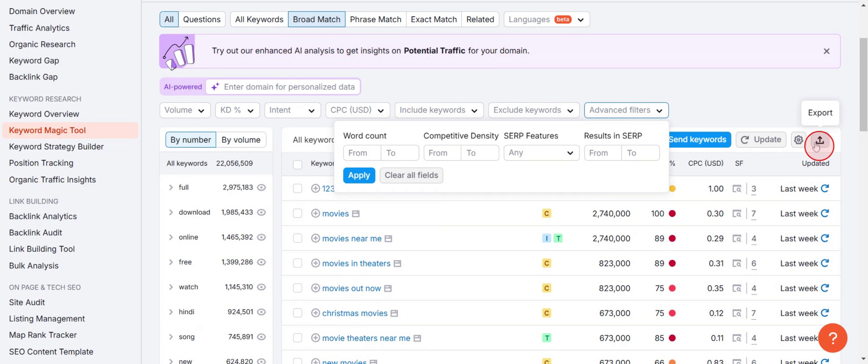Toggle visibility eye for watch group

(261, 287)
